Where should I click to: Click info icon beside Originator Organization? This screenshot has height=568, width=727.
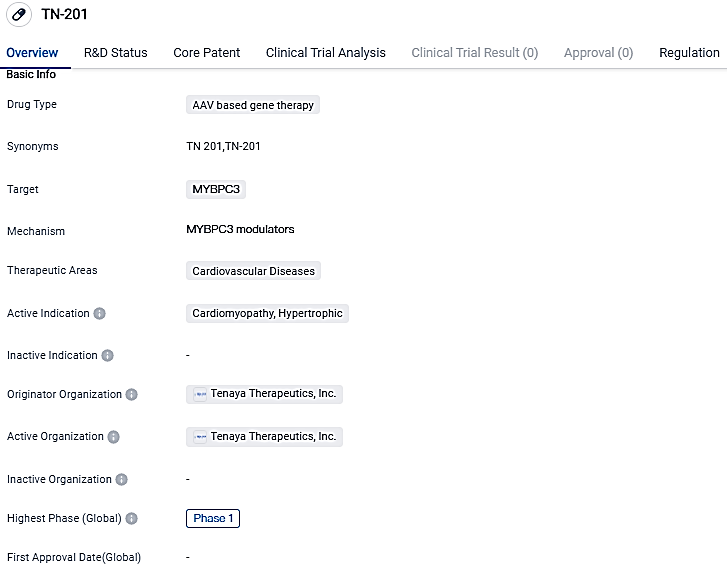tap(131, 395)
